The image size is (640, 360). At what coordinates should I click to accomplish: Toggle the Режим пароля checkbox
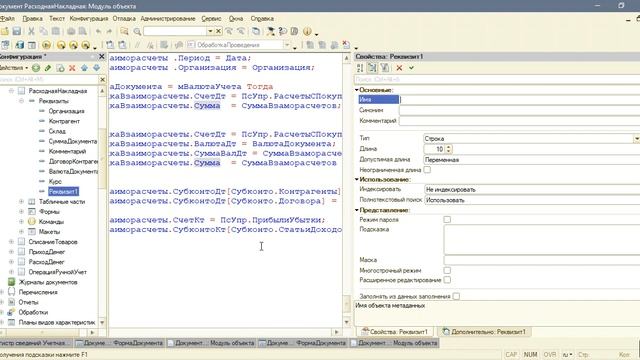pyautogui.click(x=447, y=220)
